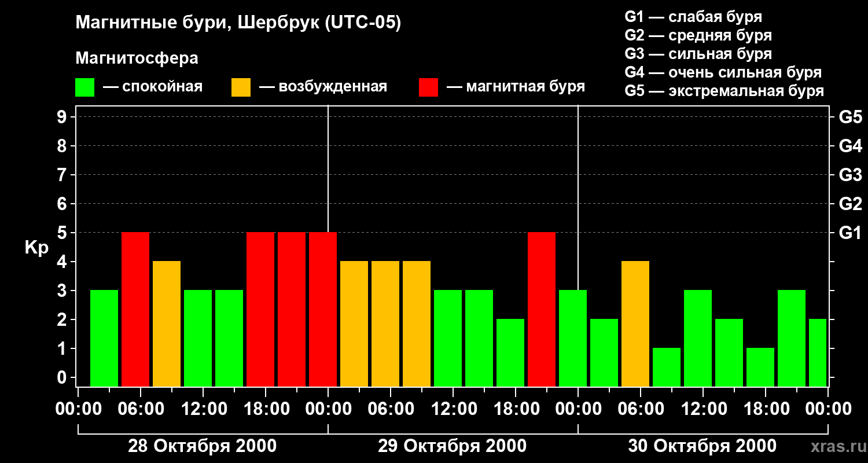
Task: Select the title 'Магнитные бури, Шербрук (UTC-05)'
Action: pyautogui.click(x=238, y=24)
